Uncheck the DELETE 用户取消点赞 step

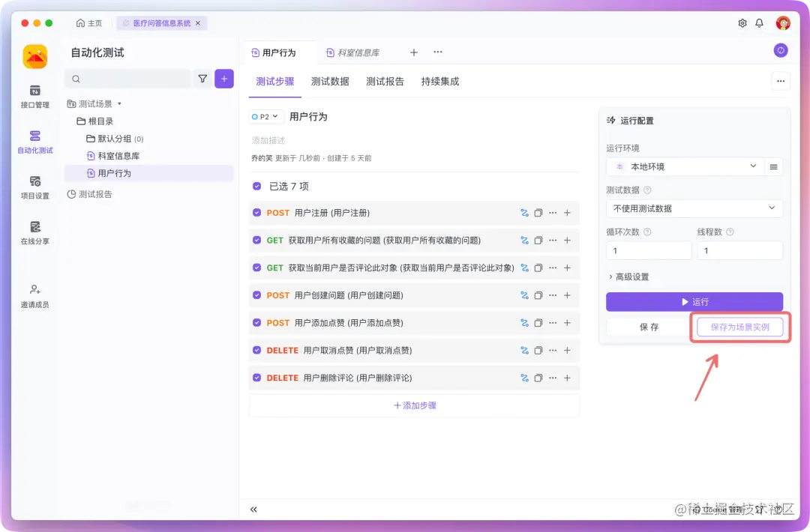point(258,350)
